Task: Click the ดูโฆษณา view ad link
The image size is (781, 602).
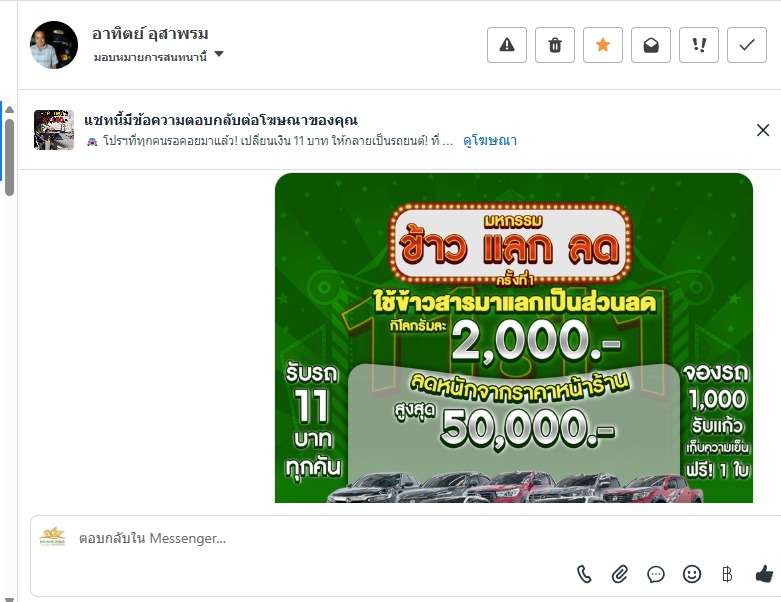Action: point(490,141)
